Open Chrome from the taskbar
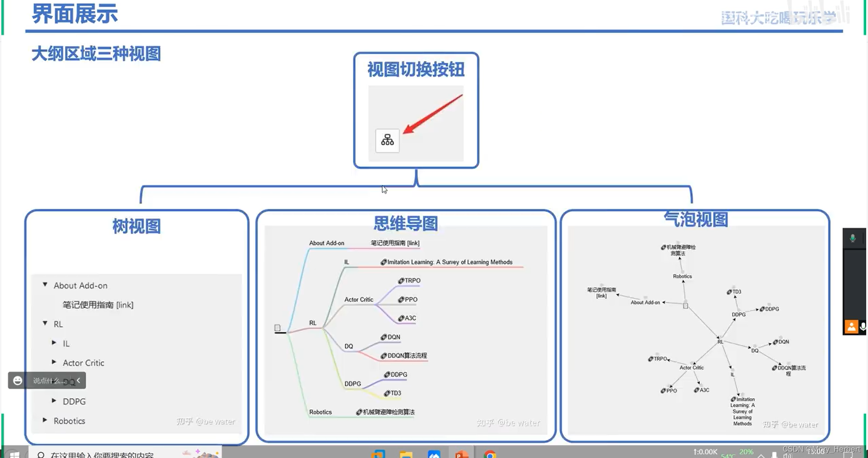The width and height of the screenshot is (868, 458). (490, 454)
